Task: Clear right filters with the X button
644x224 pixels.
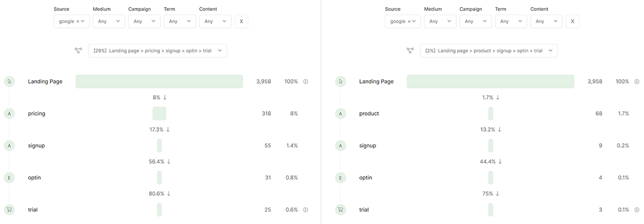Action: click(573, 21)
